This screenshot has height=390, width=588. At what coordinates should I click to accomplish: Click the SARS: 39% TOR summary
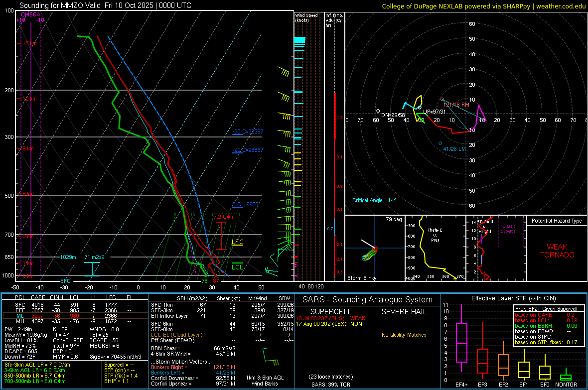pos(331,385)
